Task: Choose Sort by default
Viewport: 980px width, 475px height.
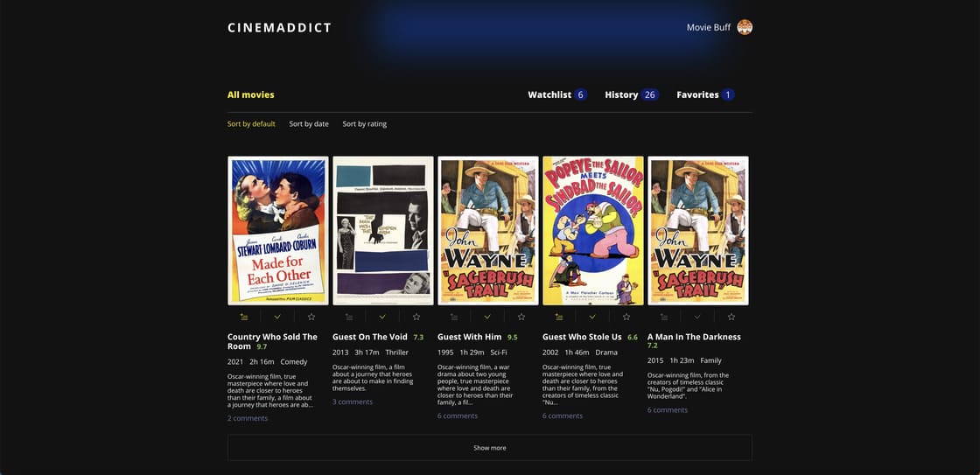Action: point(251,123)
